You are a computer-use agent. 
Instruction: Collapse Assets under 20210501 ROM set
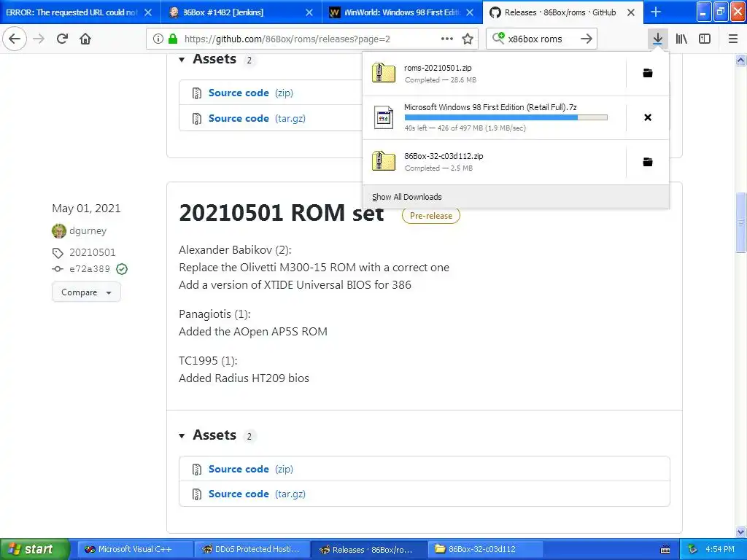pyautogui.click(x=182, y=436)
